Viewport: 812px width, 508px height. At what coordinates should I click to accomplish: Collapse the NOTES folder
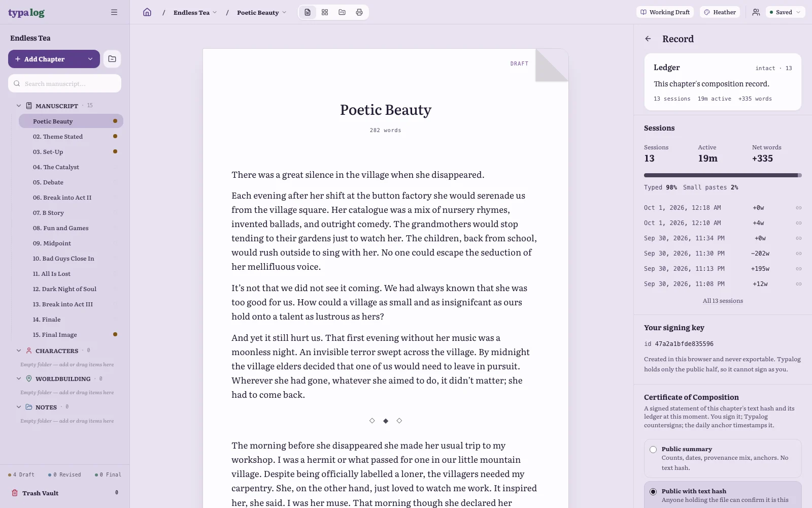point(19,407)
